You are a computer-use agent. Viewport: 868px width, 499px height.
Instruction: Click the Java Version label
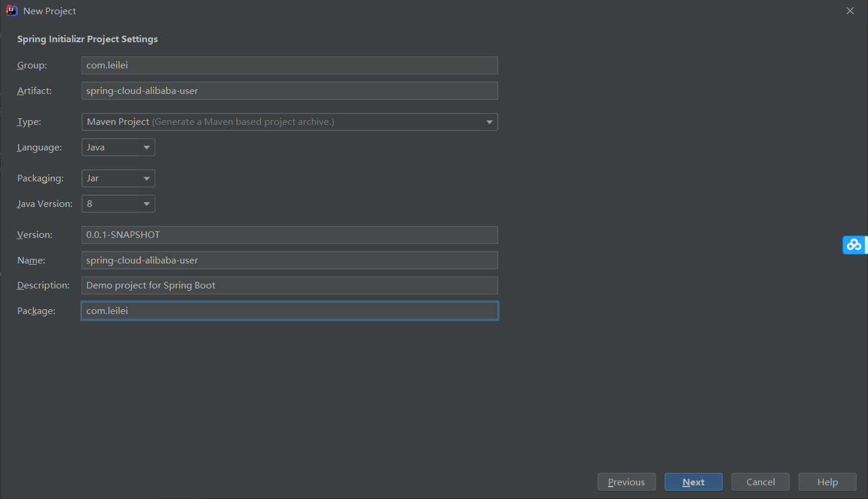[x=45, y=204]
